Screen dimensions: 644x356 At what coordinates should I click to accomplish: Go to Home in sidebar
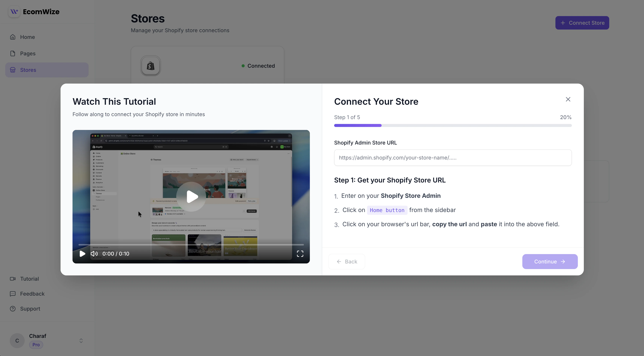[27, 37]
